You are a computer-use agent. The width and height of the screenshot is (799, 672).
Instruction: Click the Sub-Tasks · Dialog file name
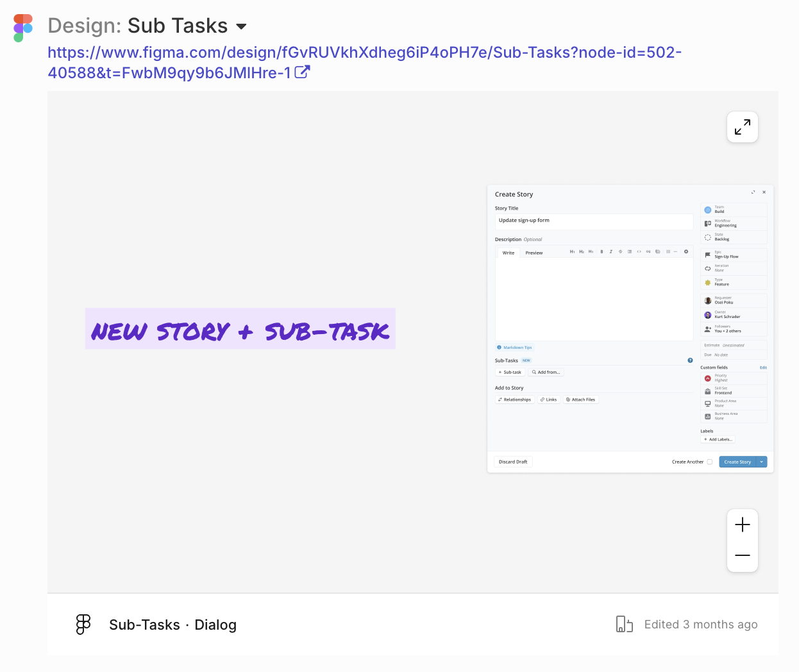[x=173, y=625]
